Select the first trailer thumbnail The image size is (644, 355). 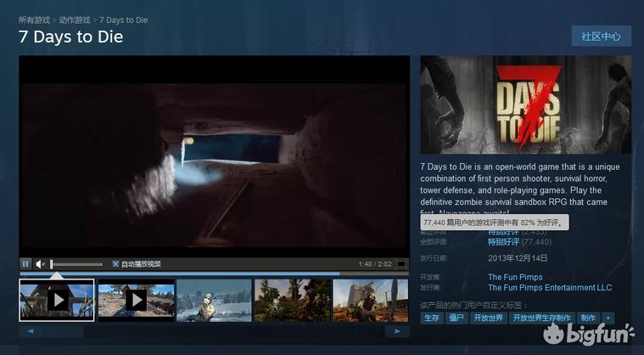(57, 301)
